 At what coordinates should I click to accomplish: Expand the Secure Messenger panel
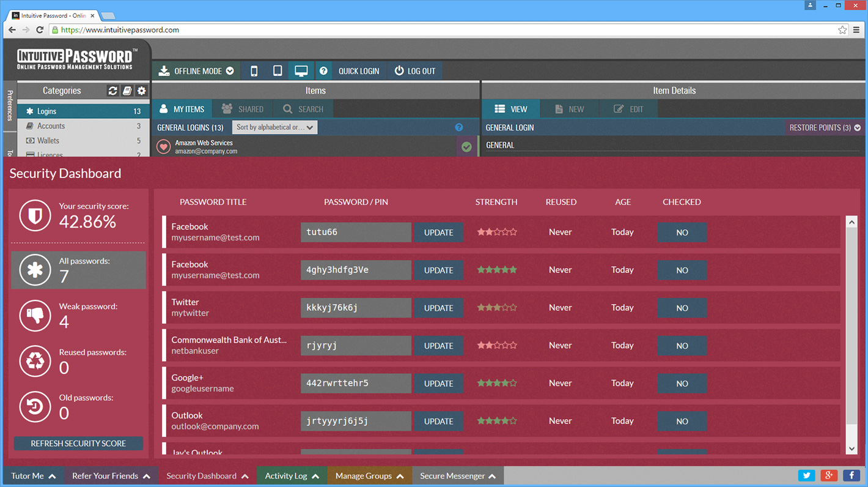pos(458,476)
